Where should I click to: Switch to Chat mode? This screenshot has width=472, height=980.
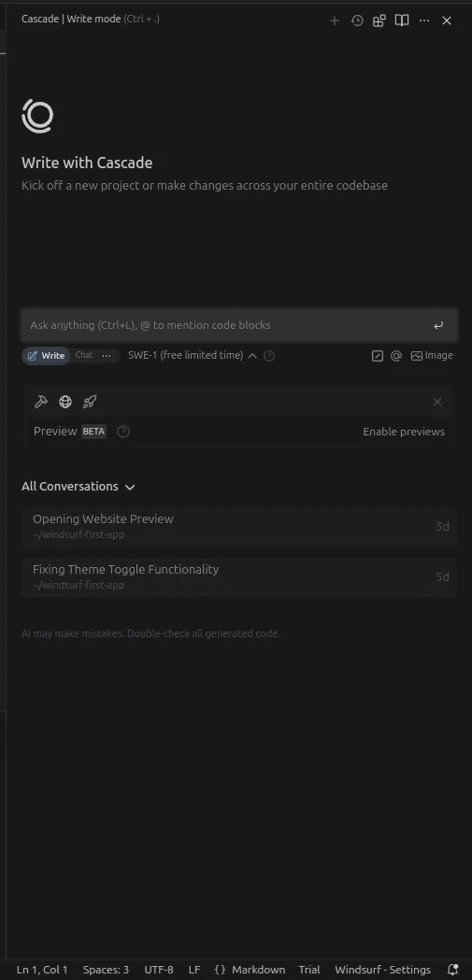pos(84,355)
